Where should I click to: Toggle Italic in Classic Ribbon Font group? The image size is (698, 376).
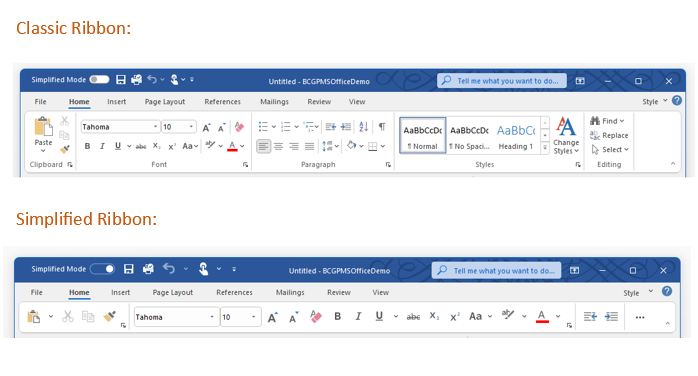click(102, 146)
